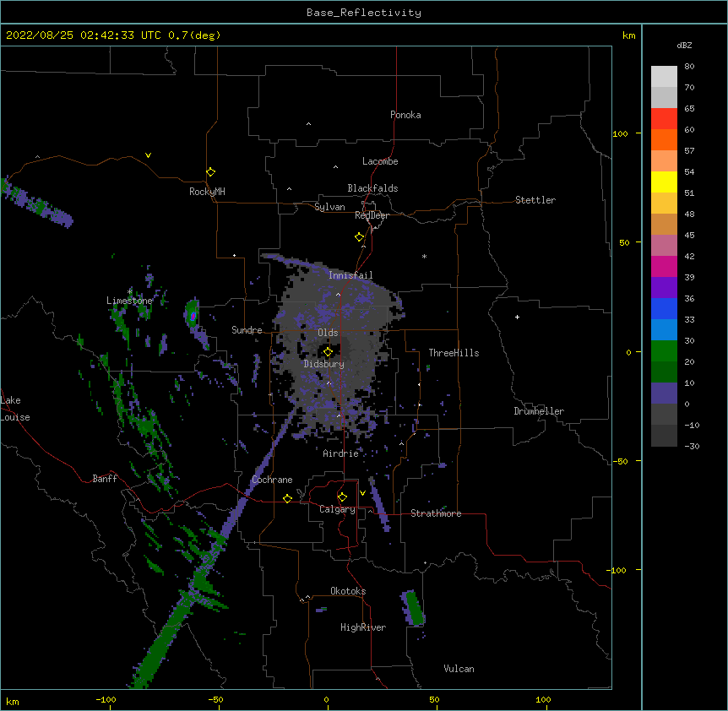728x711 pixels.
Task: Click the Banff label
Action: click(105, 479)
